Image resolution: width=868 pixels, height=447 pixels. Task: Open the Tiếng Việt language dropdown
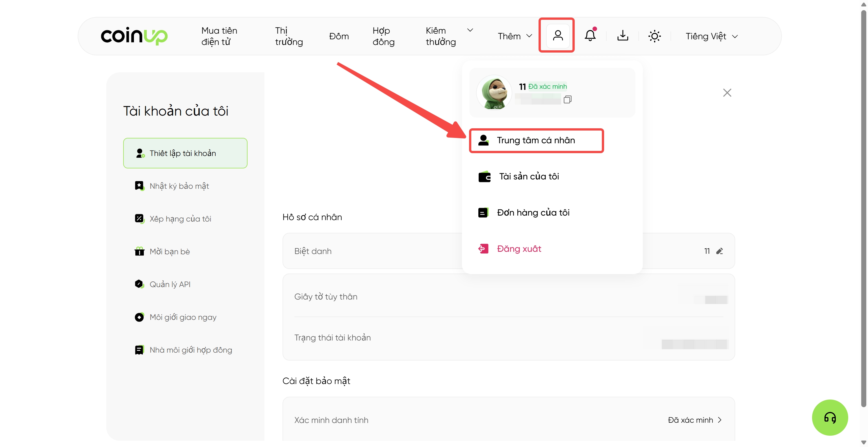[712, 36]
